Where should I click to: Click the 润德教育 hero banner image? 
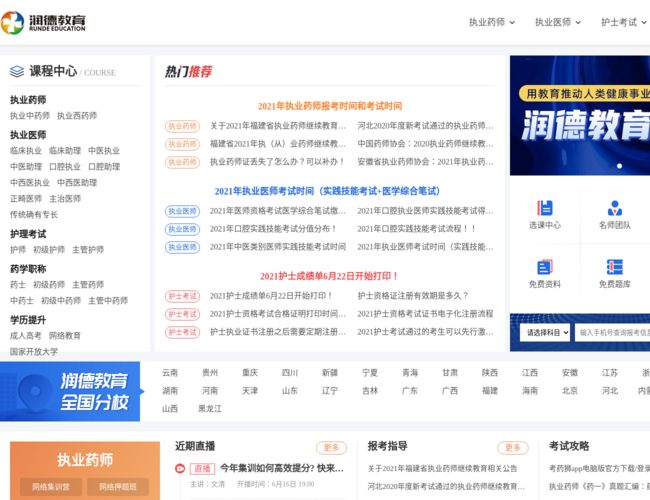[580, 115]
